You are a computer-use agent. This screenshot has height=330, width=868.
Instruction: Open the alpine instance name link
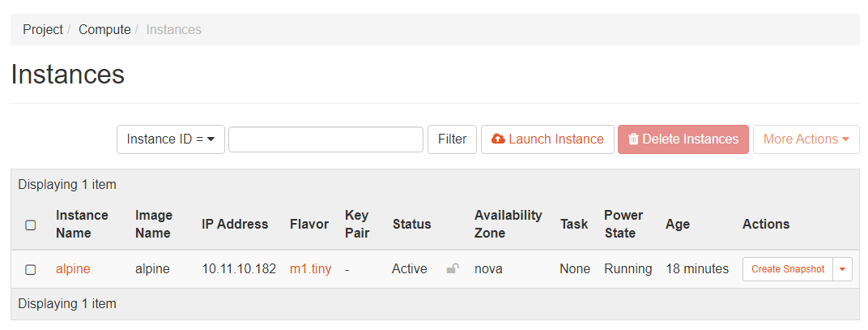(x=73, y=269)
